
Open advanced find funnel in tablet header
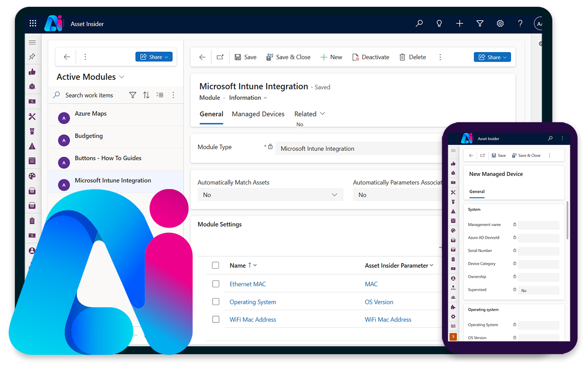point(480,24)
